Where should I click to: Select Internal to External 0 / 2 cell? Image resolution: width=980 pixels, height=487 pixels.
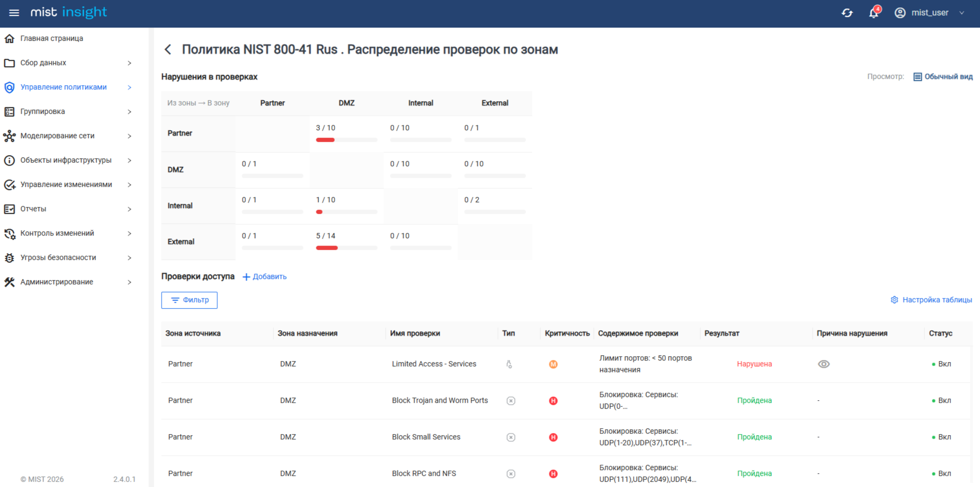point(495,206)
